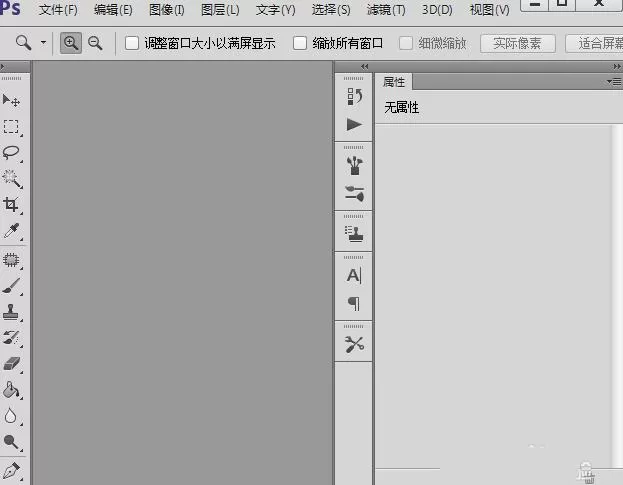Select the Eraser tool
This screenshot has height=485, width=623.
pyautogui.click(x=11, y=364)
